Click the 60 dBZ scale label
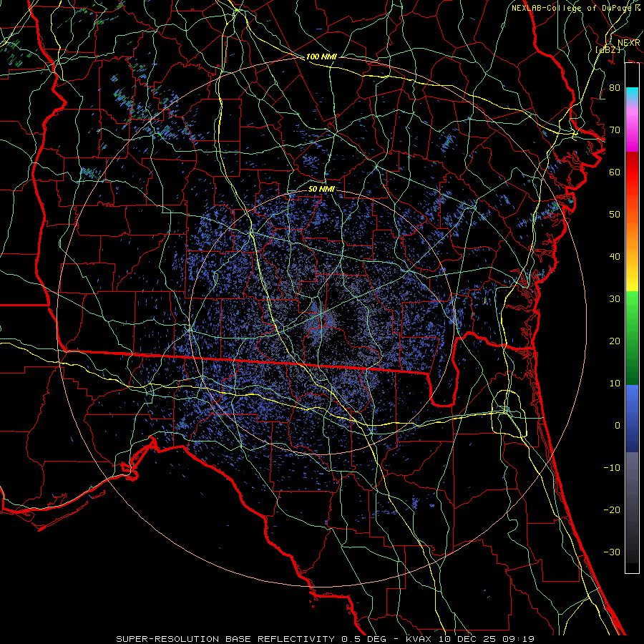The image size is (644, 644). [x=615, y=172]
